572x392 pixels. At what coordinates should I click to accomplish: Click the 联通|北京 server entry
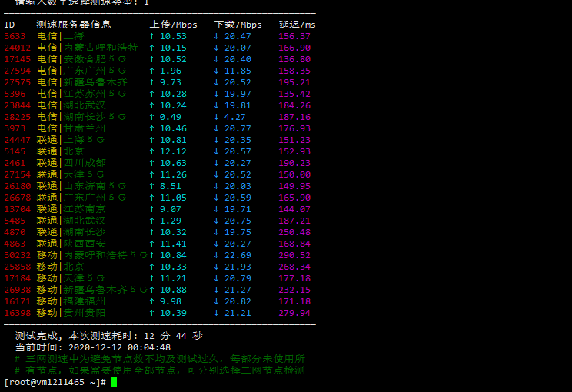(x=61, y=151)
